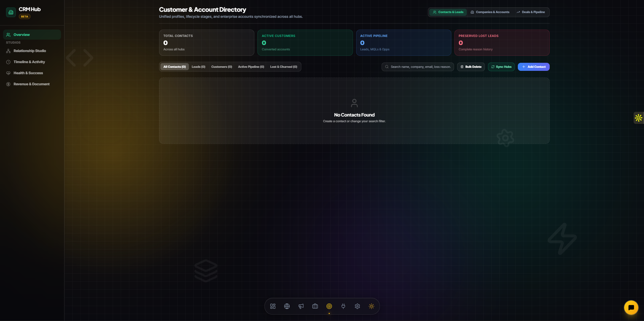Select the All Contacts (0) filter

175,67
